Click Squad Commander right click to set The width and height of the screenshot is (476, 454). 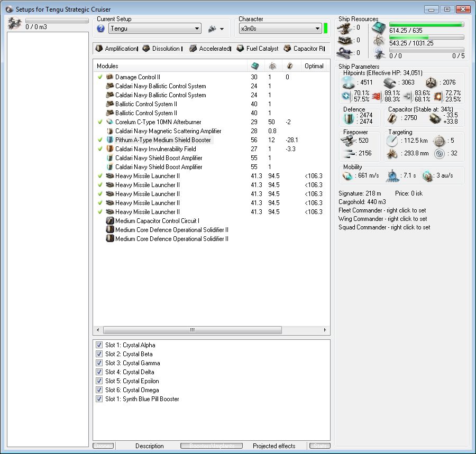click(384, 227)
